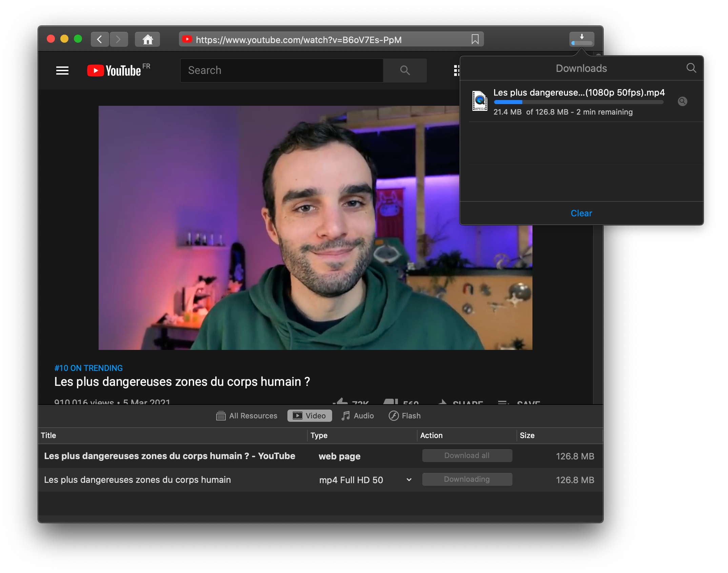Click the #10 ON TRENDING link
Viewport: 728px width, 573px height.
point(88,368)
